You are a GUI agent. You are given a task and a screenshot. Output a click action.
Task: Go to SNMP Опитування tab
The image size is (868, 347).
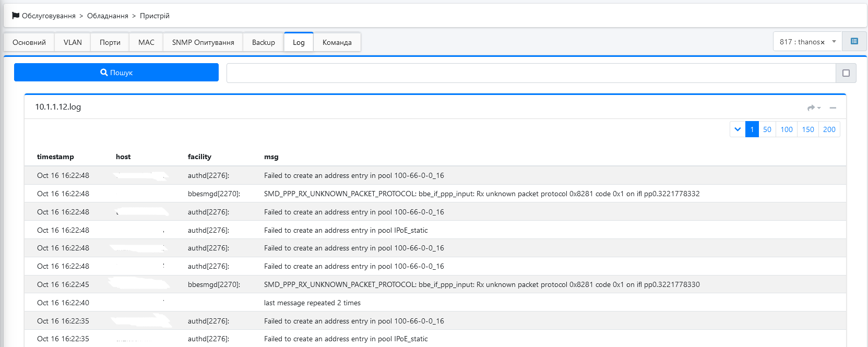(203, 42)
